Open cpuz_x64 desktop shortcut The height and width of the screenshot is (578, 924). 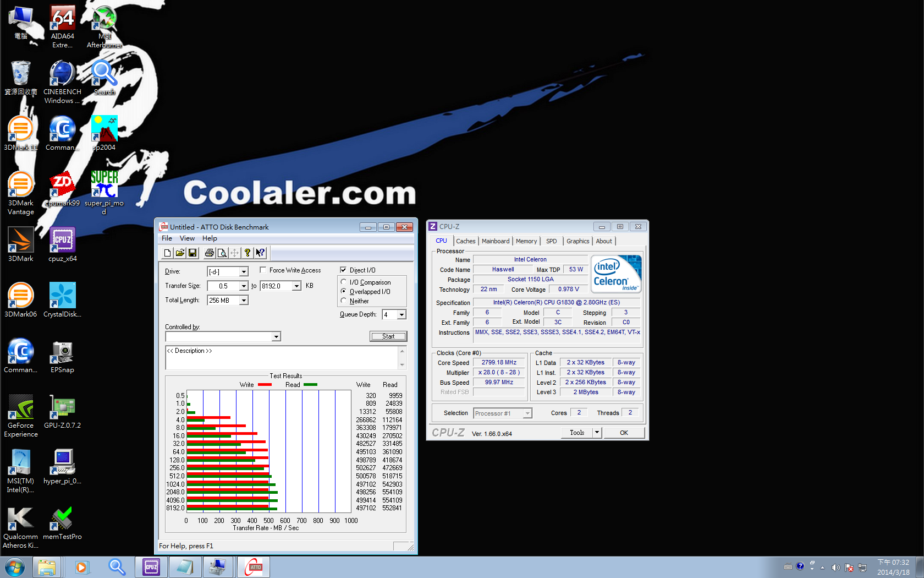(62, 244)
